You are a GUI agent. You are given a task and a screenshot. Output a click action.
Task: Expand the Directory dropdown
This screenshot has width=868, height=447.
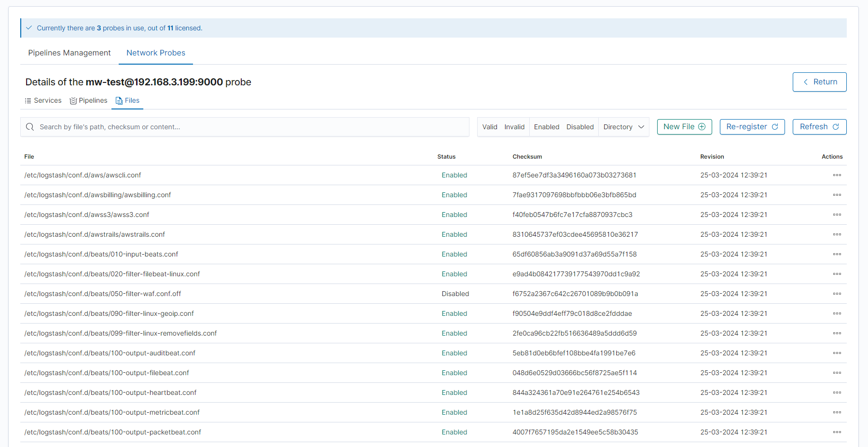[623, 127]
